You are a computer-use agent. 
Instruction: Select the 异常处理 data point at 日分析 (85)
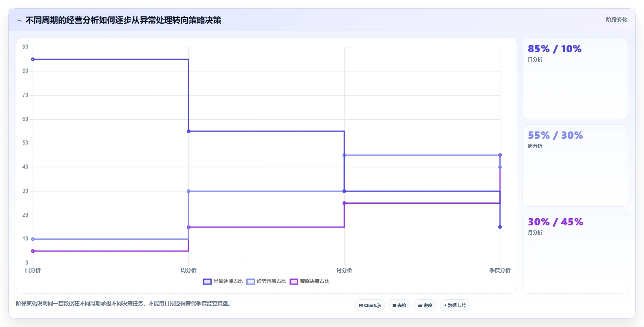pyautogui.click(x=33, y=59)
